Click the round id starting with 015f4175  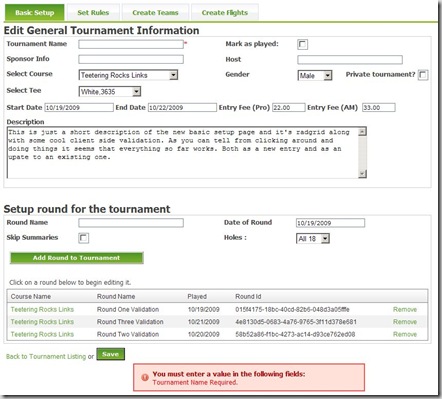click(x=292, y=309)
